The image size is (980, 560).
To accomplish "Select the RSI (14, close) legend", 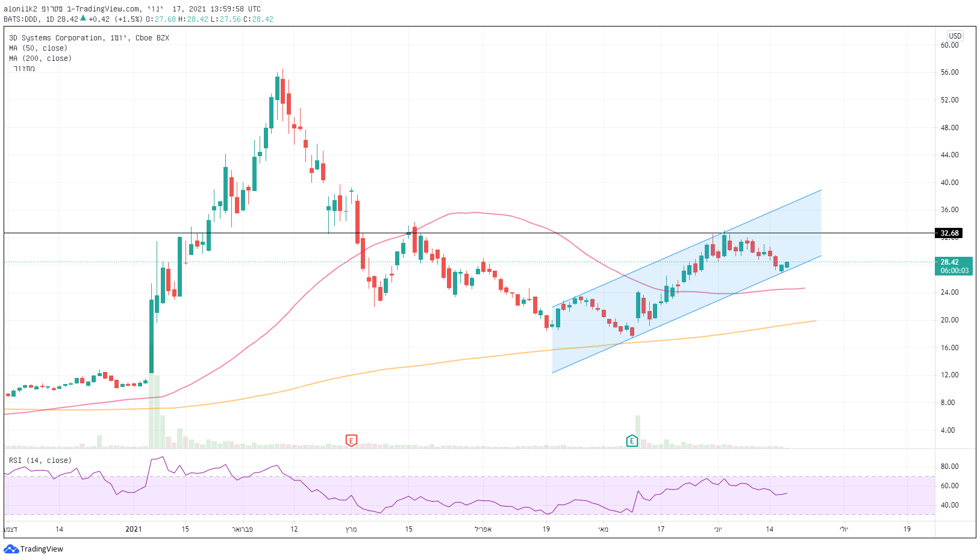I will tap(40, 461).
